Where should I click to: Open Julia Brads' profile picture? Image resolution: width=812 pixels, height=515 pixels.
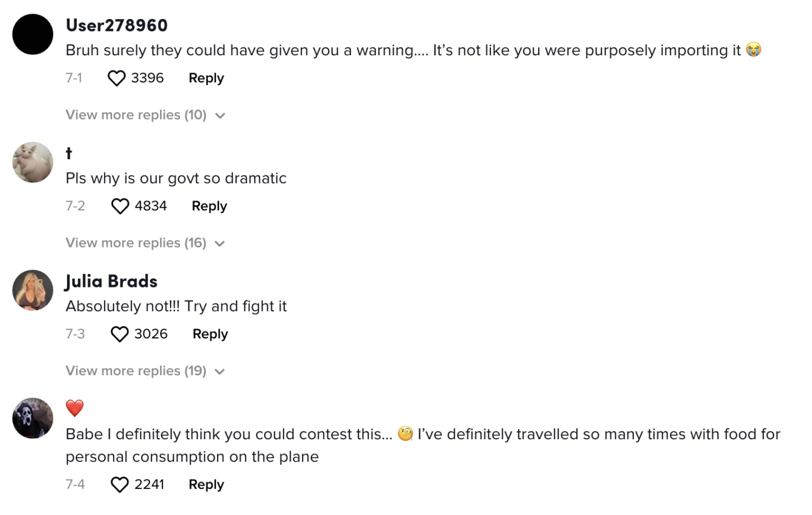click(32, 290)
